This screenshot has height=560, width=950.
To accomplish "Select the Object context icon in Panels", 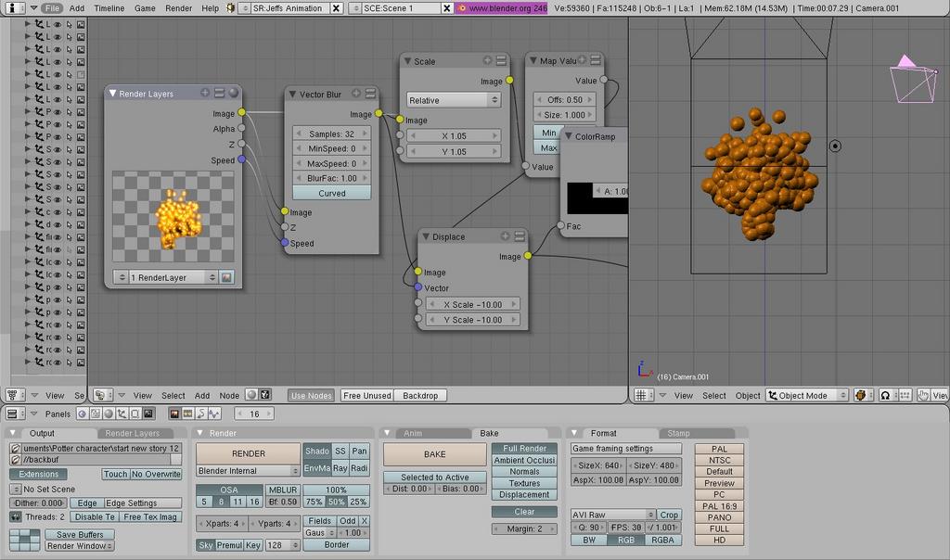I will [122, 414].
